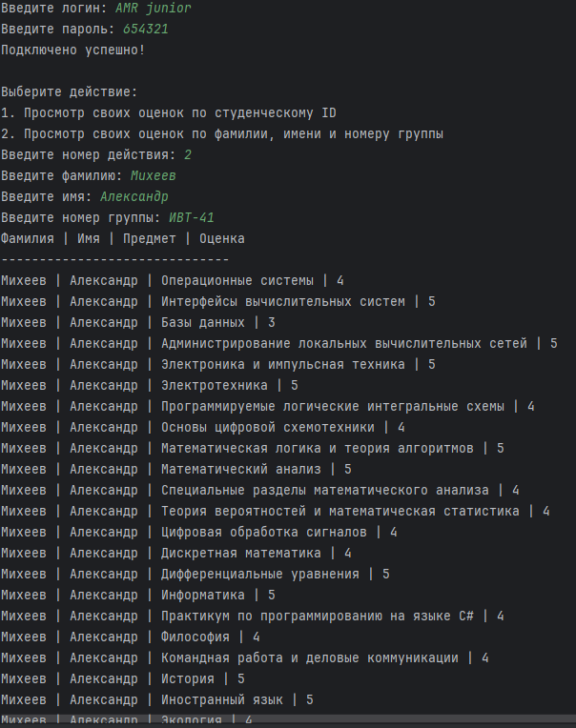Click the 'Иностранный язык' grade row
This screenshot has height=728, width=576.
(x=157, y=699)
